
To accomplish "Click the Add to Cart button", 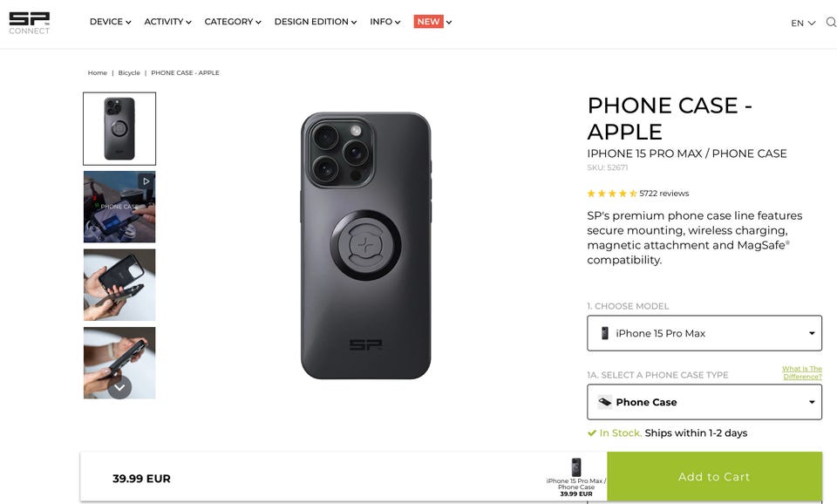I will (x=714, y=477).
